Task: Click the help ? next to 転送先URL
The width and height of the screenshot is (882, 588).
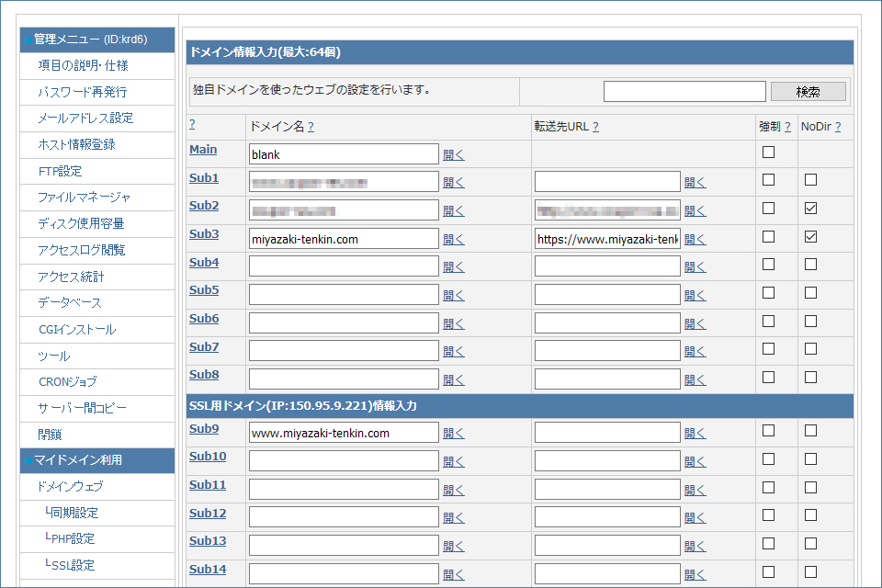Action: (x=595, y=127)
